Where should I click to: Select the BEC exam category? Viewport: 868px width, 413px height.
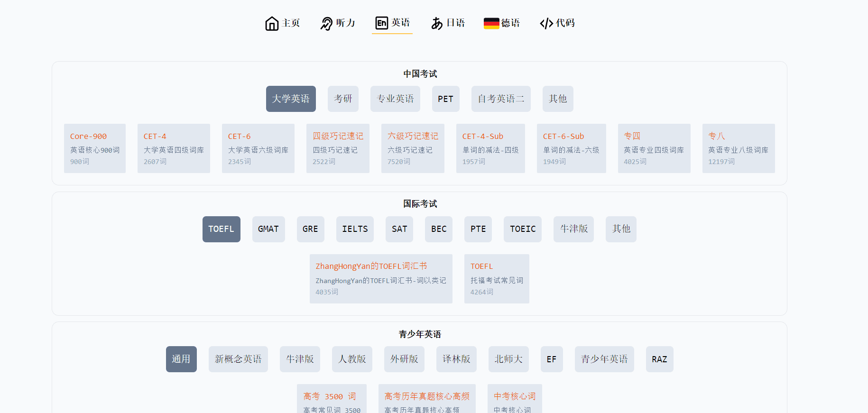tap(439, 229)
